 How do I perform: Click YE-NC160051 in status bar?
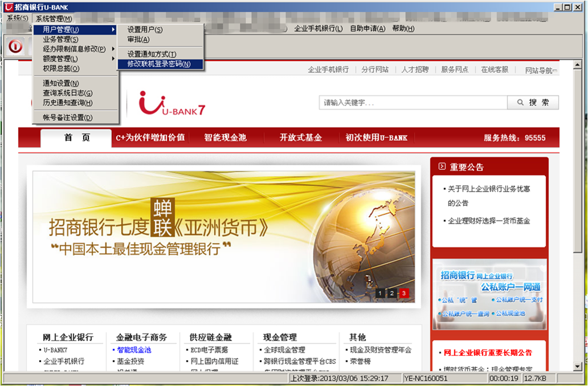pyautogui.click(x=426, y=378)
